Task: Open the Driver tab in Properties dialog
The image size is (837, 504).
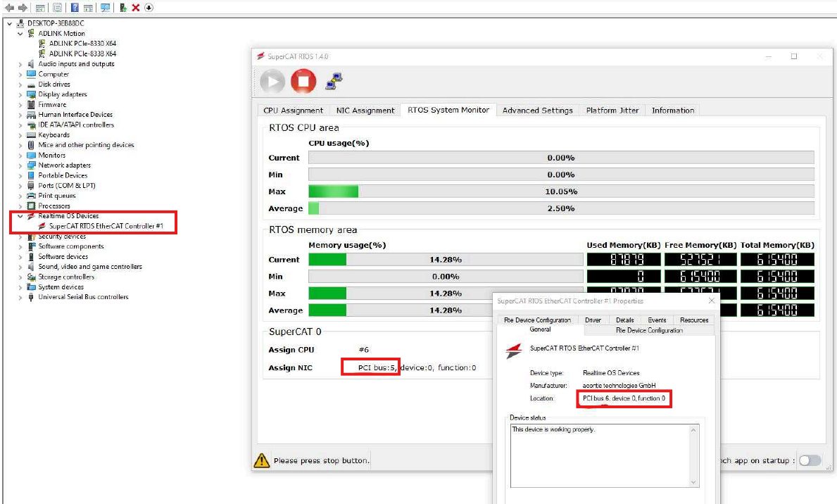Action: point(593,320)
